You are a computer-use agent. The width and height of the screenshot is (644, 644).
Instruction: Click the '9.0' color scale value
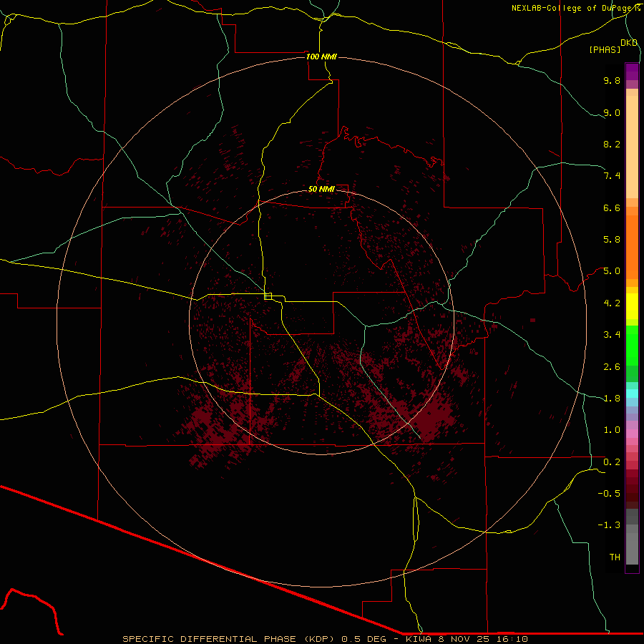(x=612, y=112)
